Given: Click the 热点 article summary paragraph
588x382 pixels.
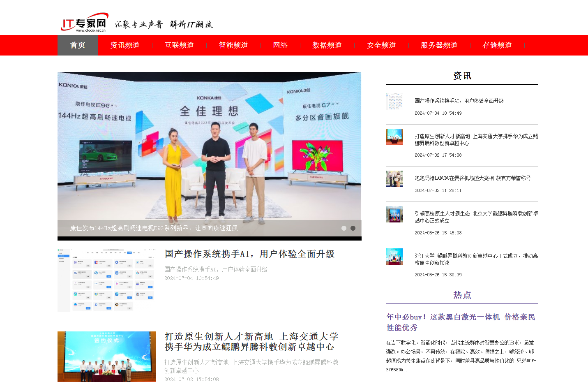Looking at the screenshot, I should point(461,356).
